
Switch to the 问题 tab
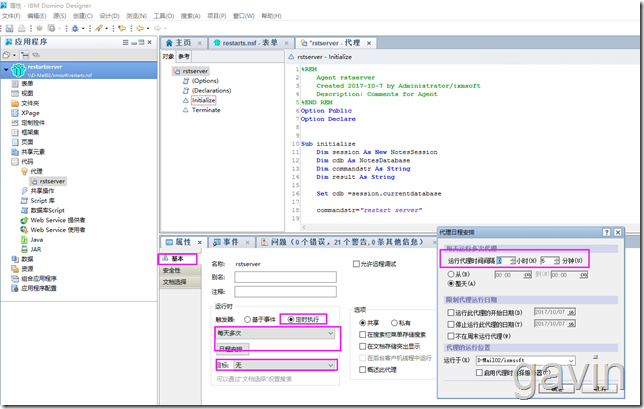click(347, 242)
